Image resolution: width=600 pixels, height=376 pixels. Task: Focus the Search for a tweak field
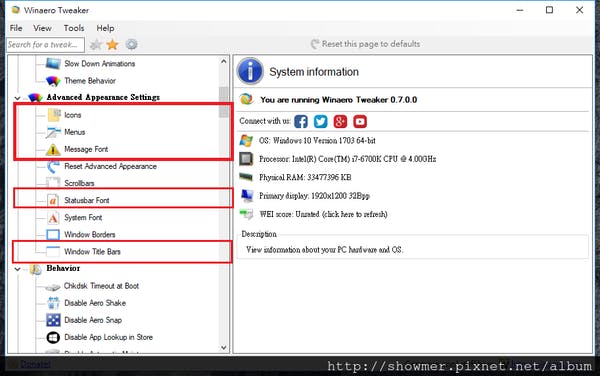[x=46, y=45]
